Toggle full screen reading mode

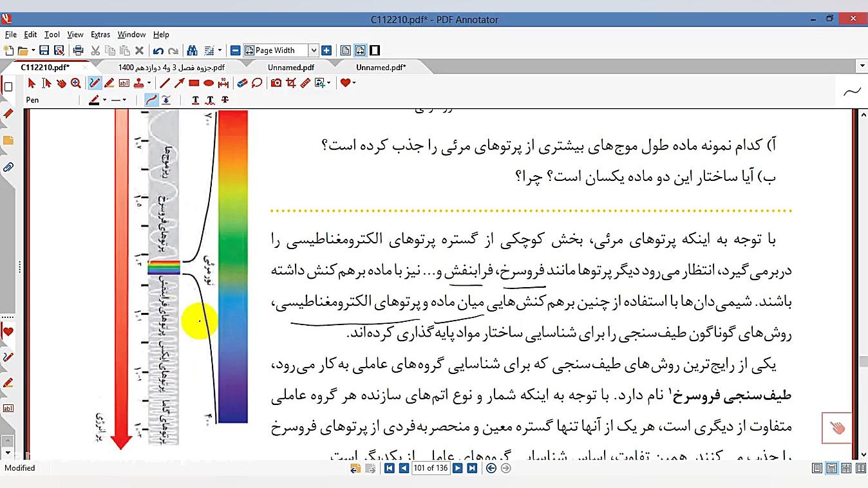(374, 50)
